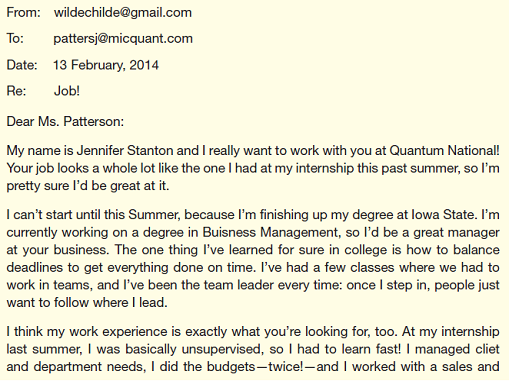The width and height of the screenshot is (509, 381).
Task: Click the Date: label
Action: pyautogui.click(x=22, y=65)
